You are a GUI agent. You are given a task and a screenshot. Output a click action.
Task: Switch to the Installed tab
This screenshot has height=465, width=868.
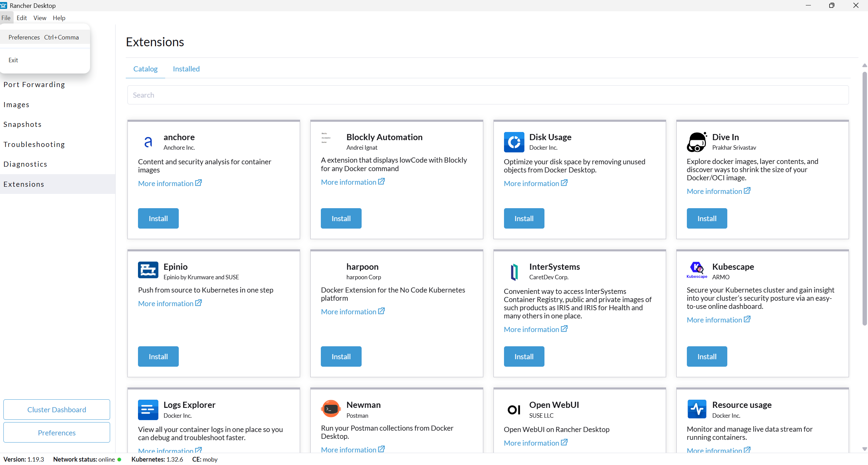[x=186, y=69]
